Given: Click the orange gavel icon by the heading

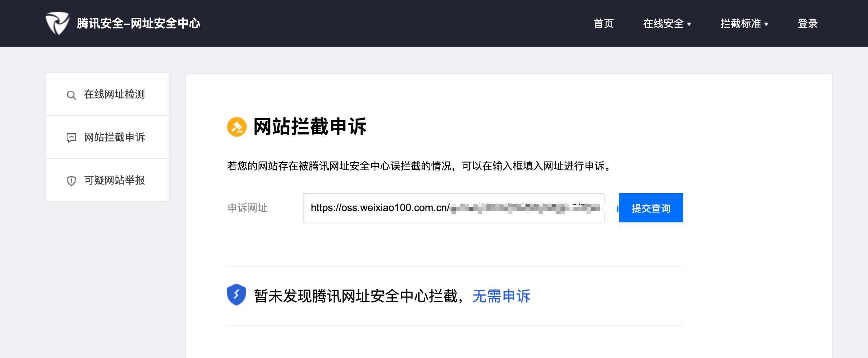Looking at the screenshot, I should coord(237,127).
